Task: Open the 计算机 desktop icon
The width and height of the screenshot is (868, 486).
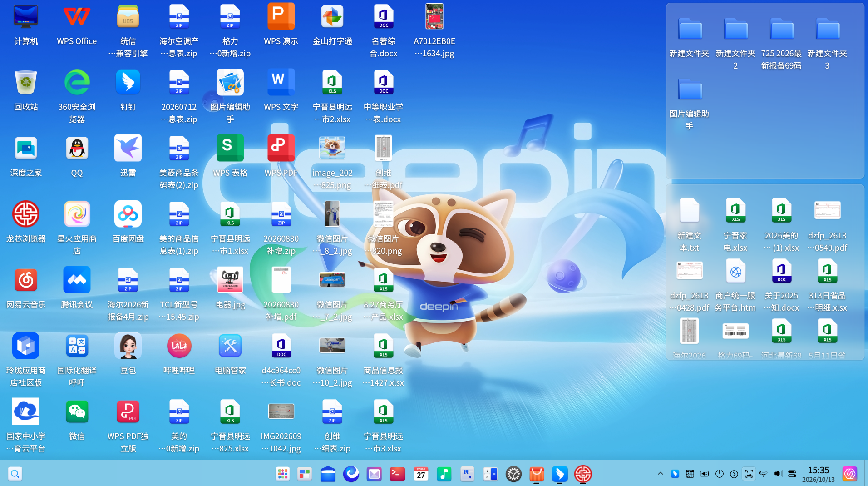Action: point(26,17)
